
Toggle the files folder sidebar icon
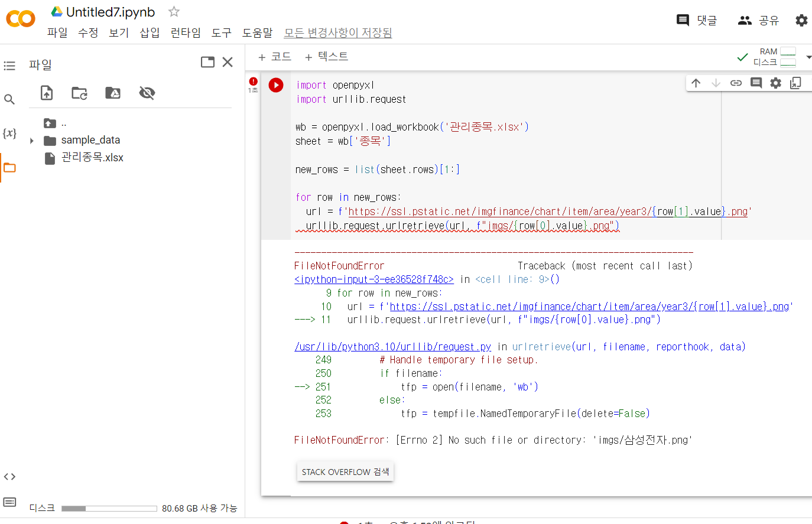(x=9, y=168)
